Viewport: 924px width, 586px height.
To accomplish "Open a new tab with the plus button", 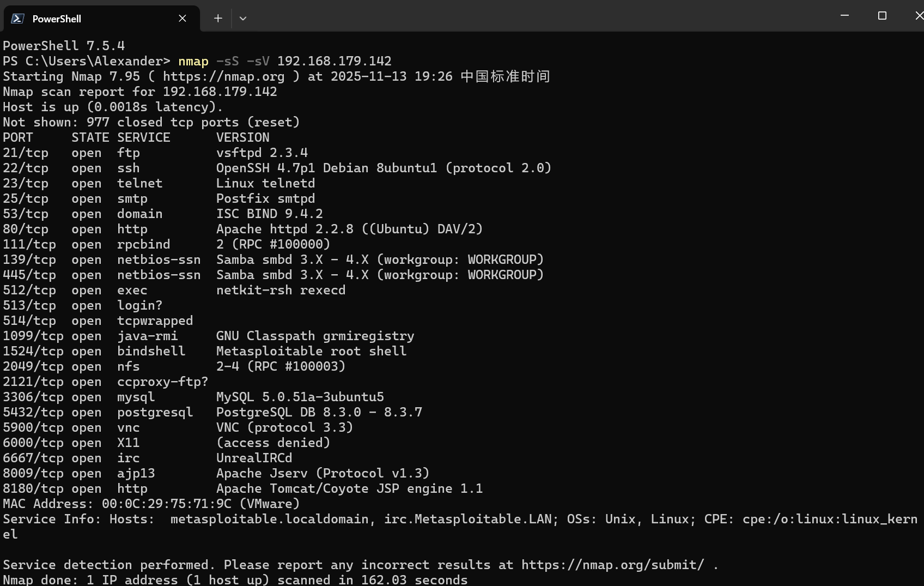I will pos(218,19).
